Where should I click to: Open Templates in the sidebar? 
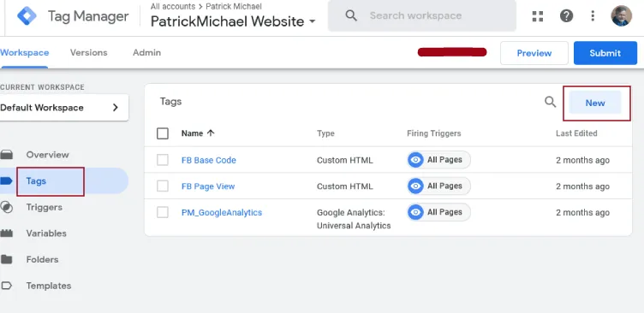[x=49, y=286]
